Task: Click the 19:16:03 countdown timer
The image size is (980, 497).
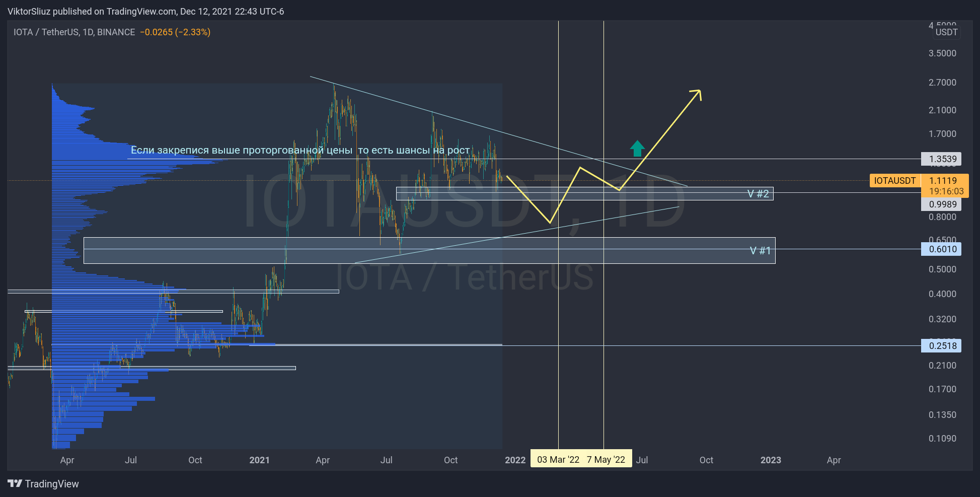Action: [x=946, y=191]
